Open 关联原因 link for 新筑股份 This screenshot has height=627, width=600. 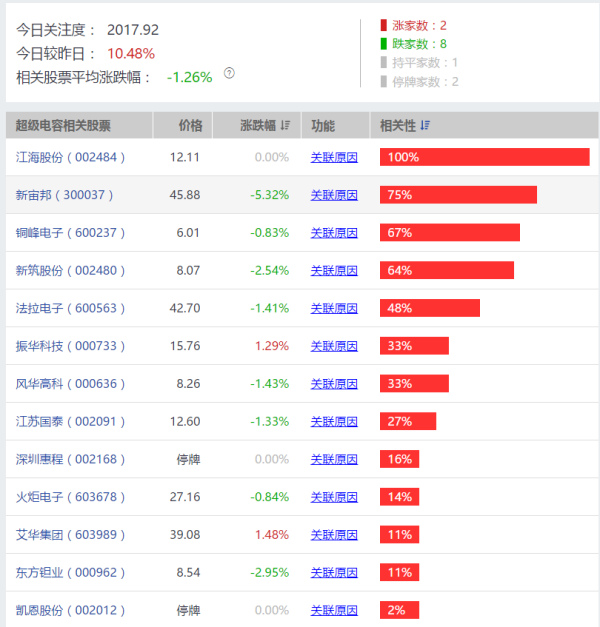tap(334, 271)
